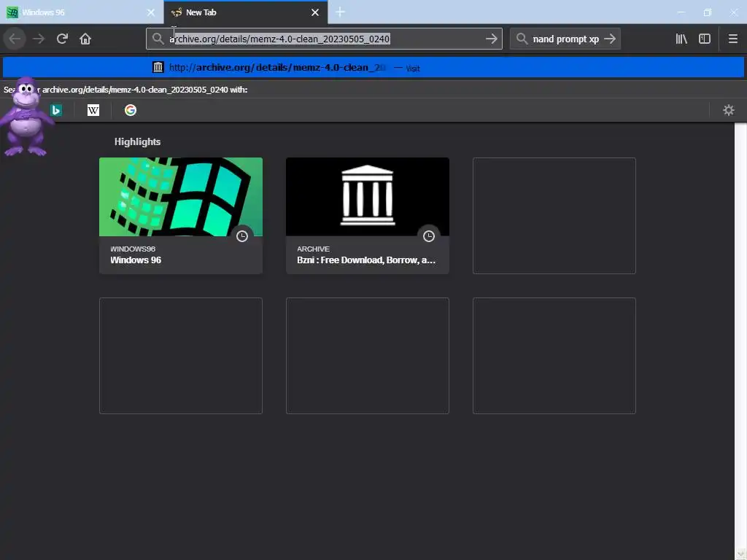Click 'Bzni : Free Download, Borrow' title
This screenshot has width=747, height=560.
point(366,260)
